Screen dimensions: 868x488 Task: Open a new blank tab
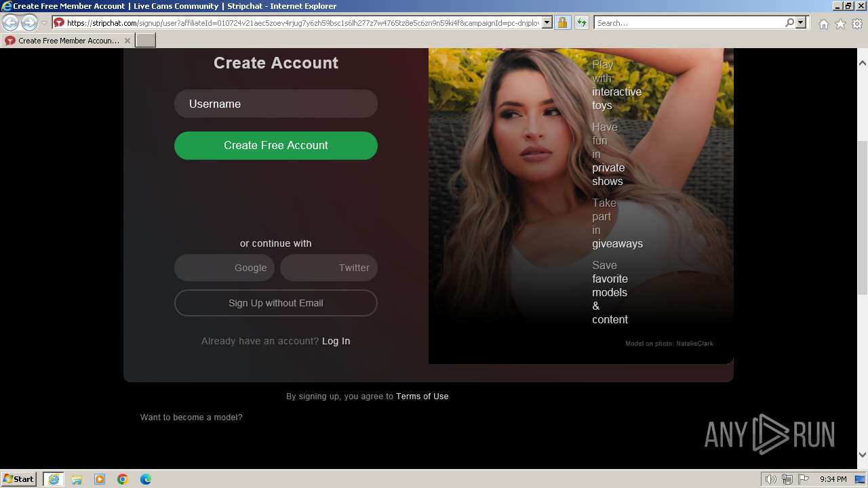click(x=146, y=41)
